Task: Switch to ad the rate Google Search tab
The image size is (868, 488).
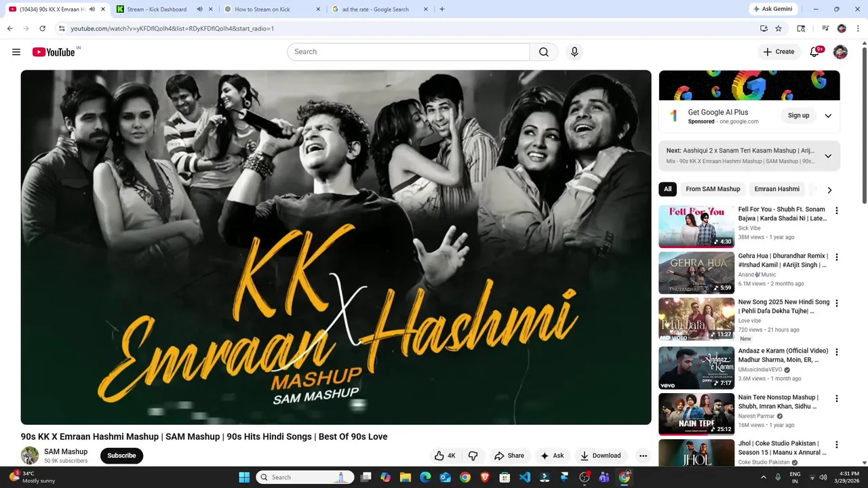Action: [x=380, y=9]
